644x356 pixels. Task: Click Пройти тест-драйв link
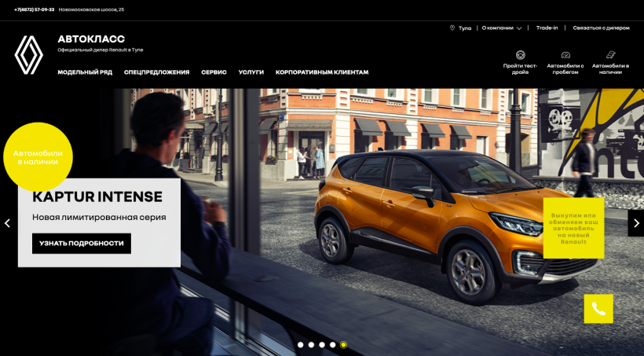point(521,68)
